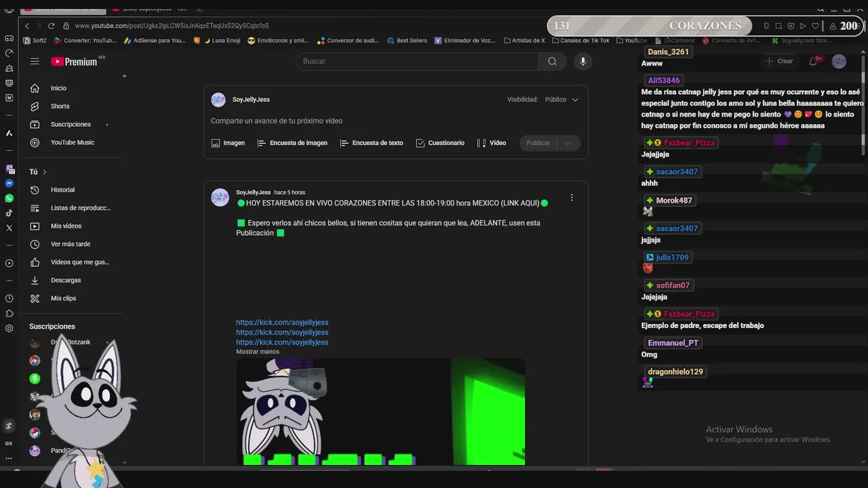
Task: Click in the Buscar search field
Action: click(417, 61)
